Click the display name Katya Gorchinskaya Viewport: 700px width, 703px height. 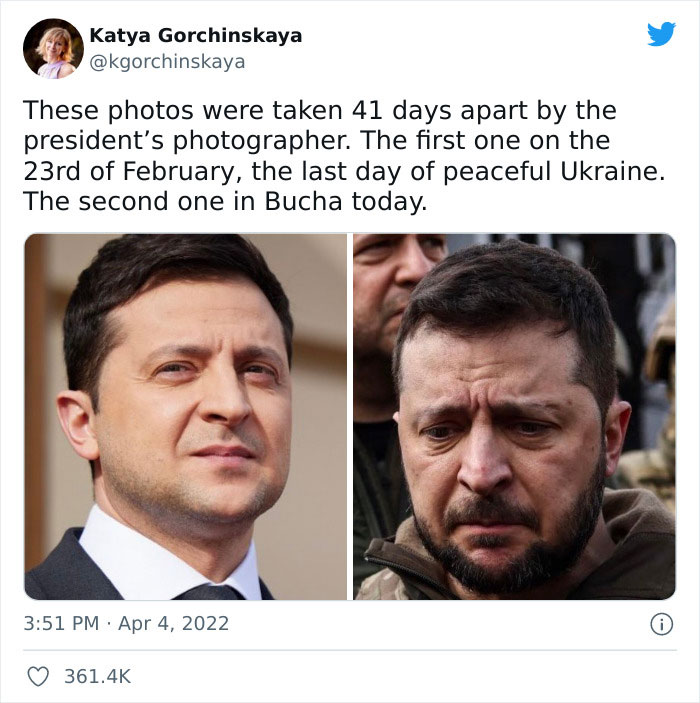(x=195, y=36)
